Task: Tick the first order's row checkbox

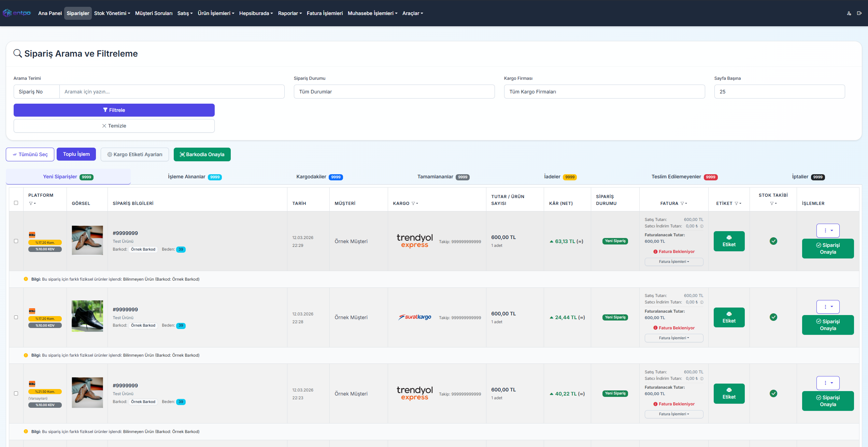Action: click(x=16, y=241)
